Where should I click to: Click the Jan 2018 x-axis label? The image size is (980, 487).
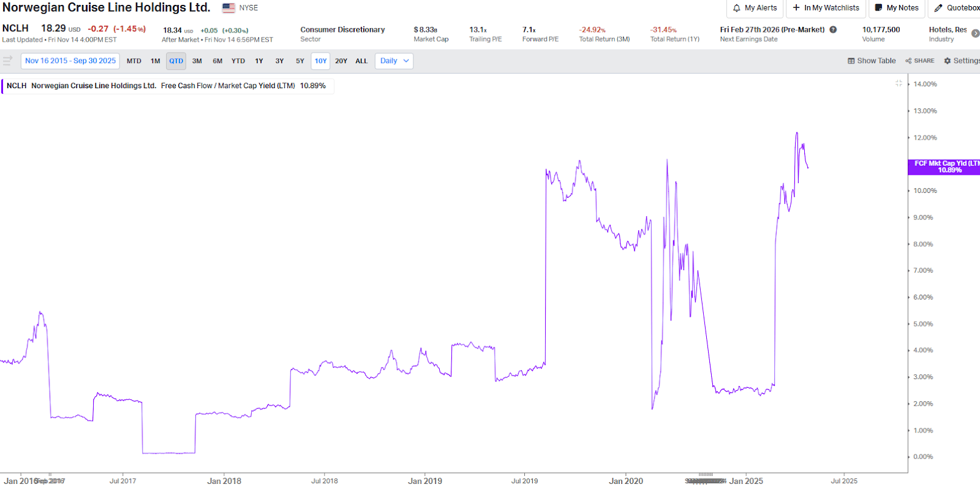point(224,481)
